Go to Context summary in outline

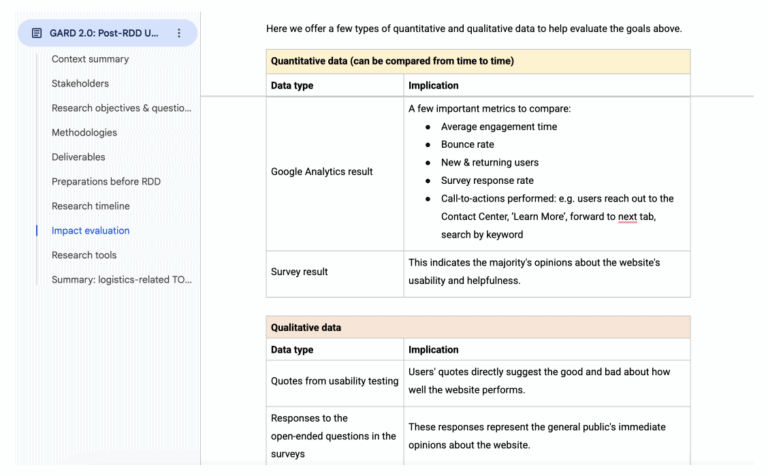click(90, 59)
